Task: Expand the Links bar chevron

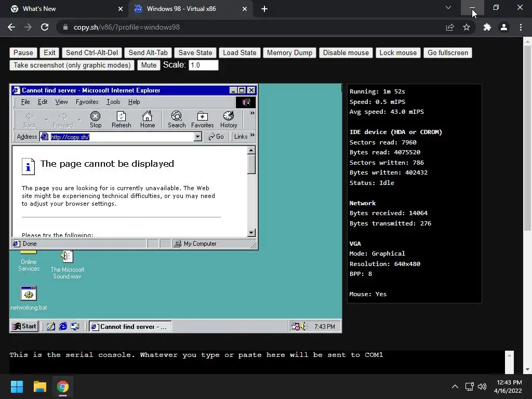Action: click(x=252, y=135)
